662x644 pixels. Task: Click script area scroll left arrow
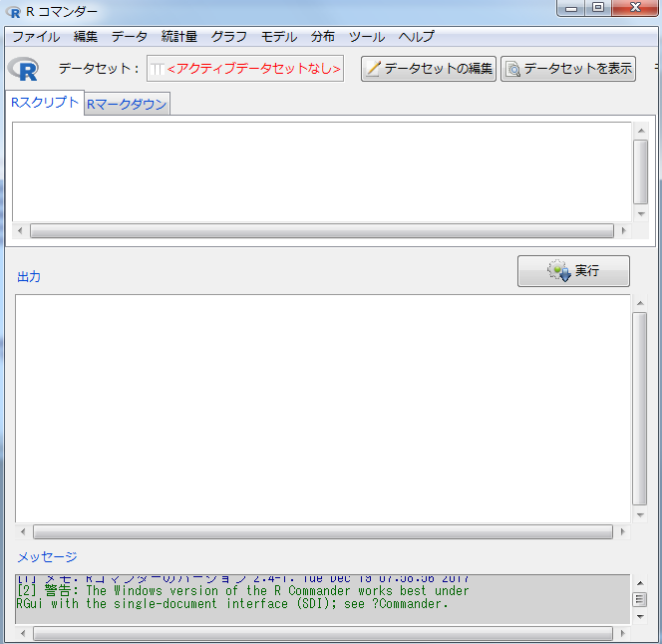pyautogui.click(x=20, y=231)
